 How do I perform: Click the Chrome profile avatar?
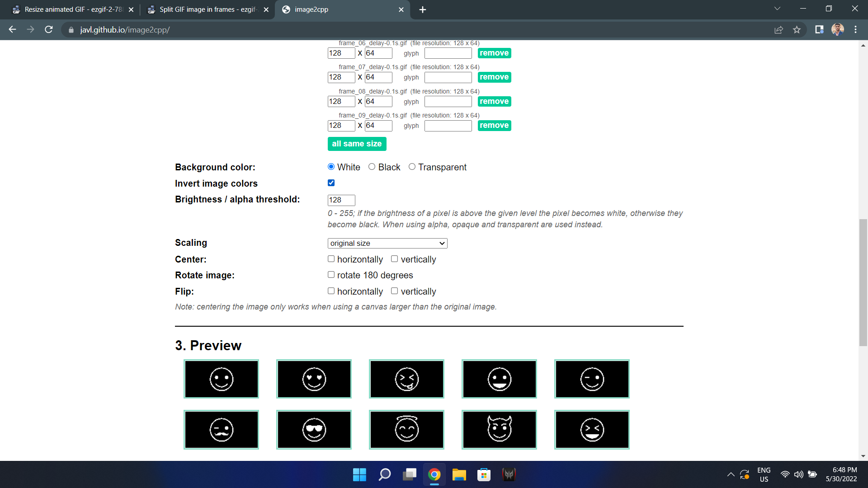(x=838, y=29)
